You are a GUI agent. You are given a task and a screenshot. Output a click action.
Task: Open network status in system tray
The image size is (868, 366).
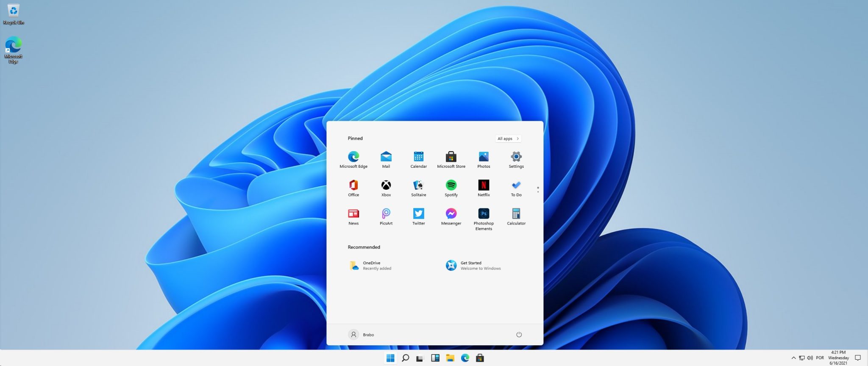(x=801, y=358)
